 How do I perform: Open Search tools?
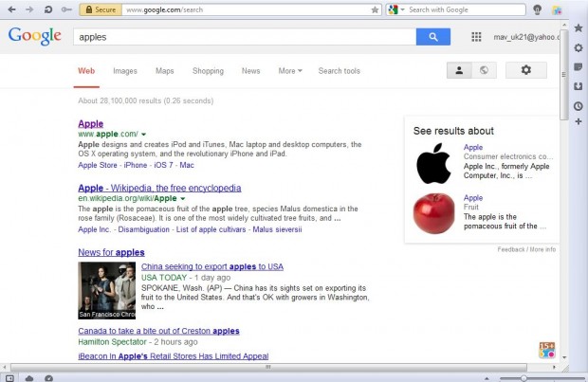click(x=339, y=71)
